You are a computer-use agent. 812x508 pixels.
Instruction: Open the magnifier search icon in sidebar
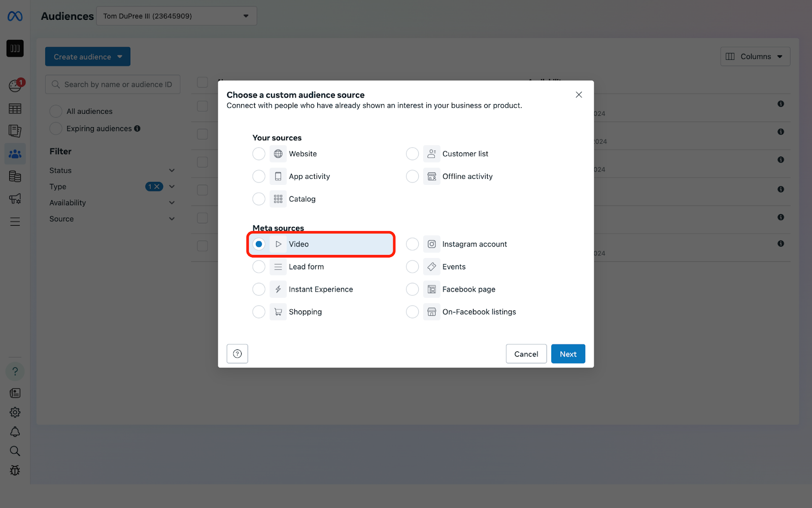point(15,451)
